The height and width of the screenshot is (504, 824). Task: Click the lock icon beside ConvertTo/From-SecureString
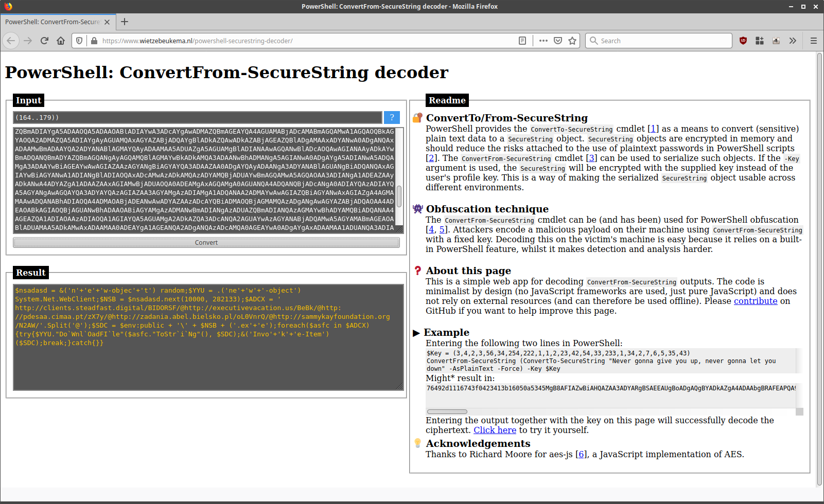pyautogui.click(x=417, y=118)
